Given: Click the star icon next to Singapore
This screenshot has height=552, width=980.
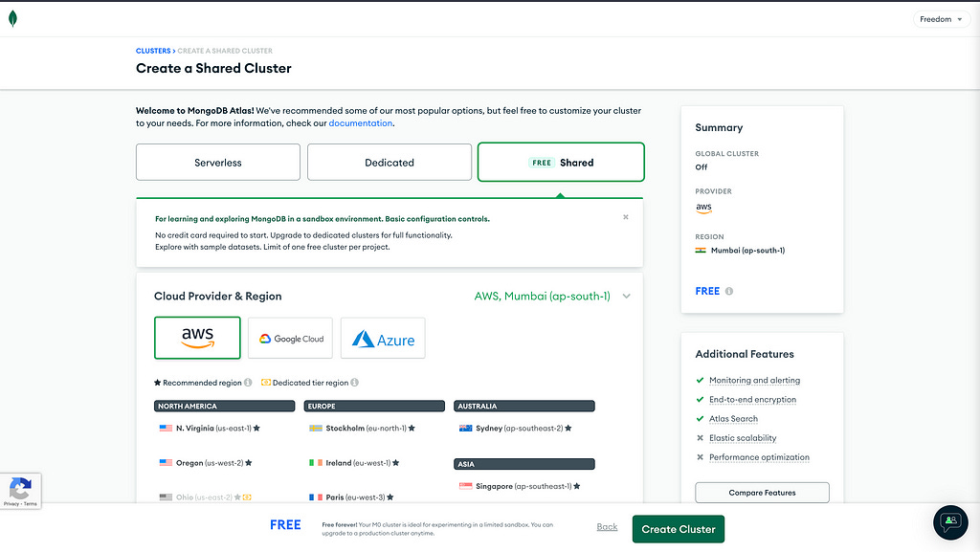Looking at the screenshot, I should 577,486.
